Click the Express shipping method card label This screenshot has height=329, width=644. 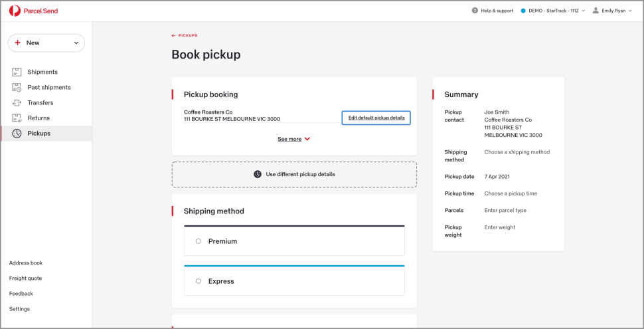pyautogui.click(x=221, y=281)
